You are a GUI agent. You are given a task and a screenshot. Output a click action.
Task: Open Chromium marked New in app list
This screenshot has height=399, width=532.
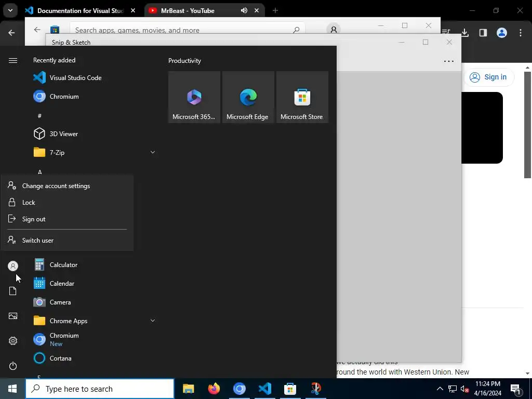(x=95, y=339)
